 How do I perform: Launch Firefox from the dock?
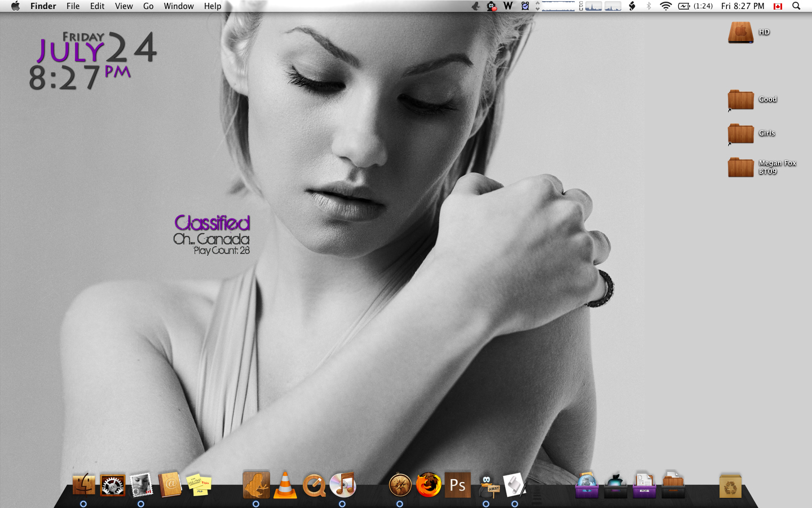[x=429, y=485]
